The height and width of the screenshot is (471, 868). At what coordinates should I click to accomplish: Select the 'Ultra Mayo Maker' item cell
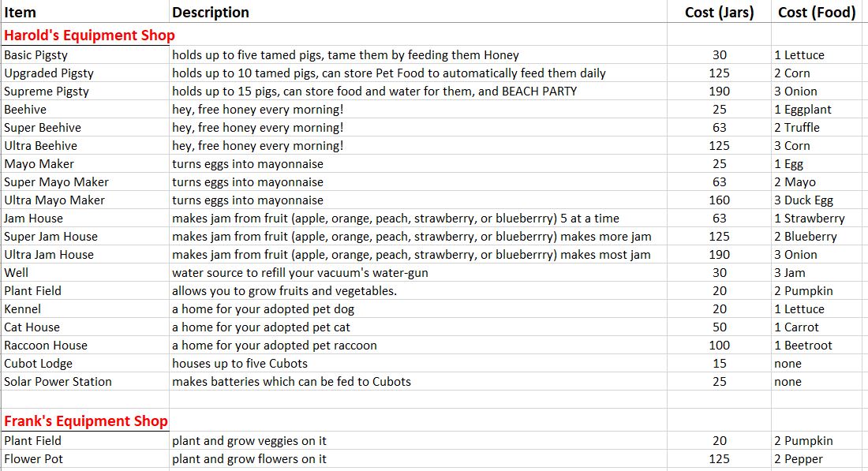[54, 200]
